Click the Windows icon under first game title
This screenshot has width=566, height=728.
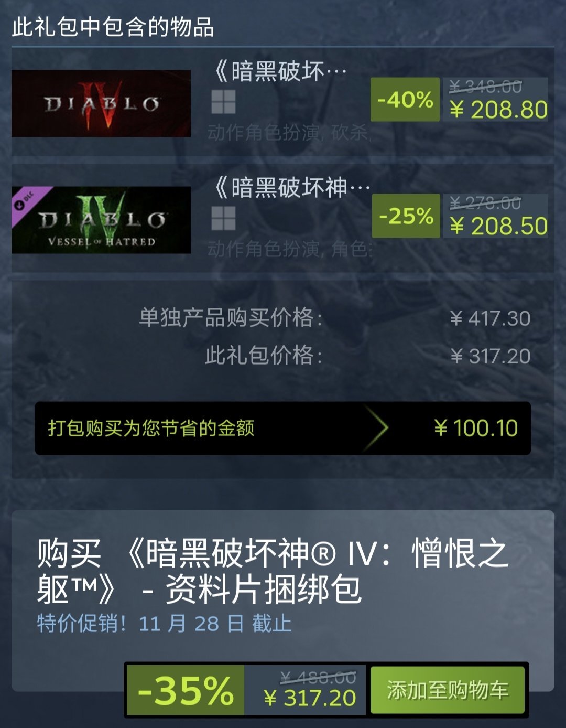tap(224, 102)
